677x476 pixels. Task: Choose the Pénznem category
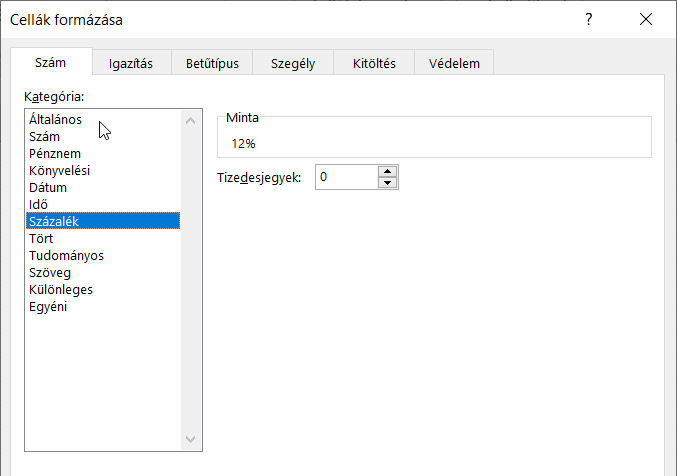coord(55,153)
